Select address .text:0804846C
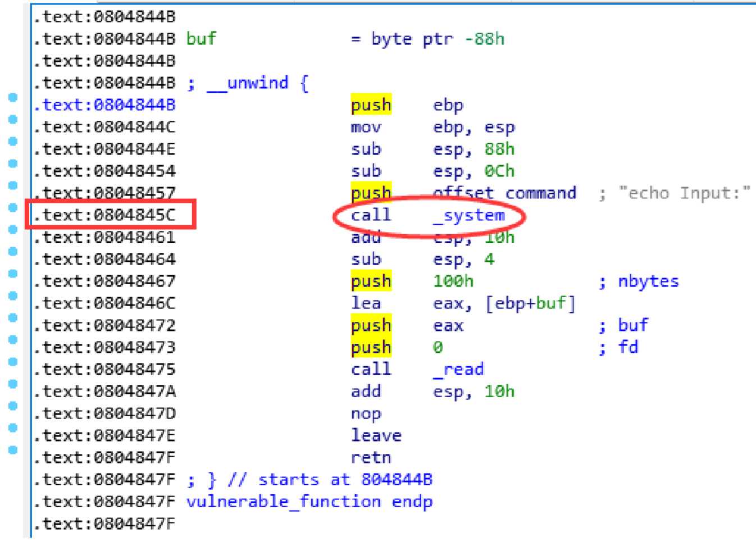The width and height of the screenshot is (756, 546). pyautogui.click(x=104, y=303)
